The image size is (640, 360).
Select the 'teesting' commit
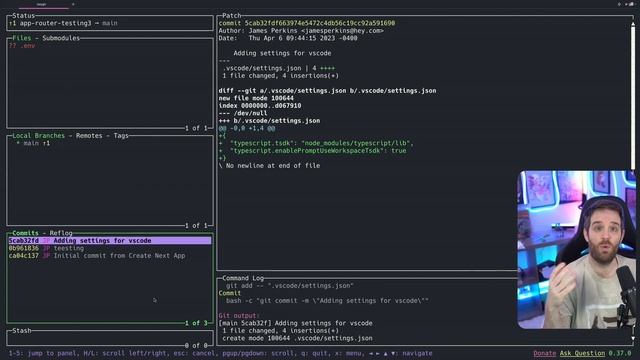(x=110, y=248)
